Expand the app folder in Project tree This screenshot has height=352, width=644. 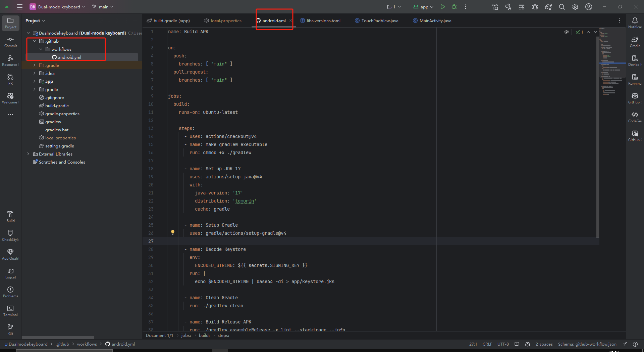tap(34, 81)
